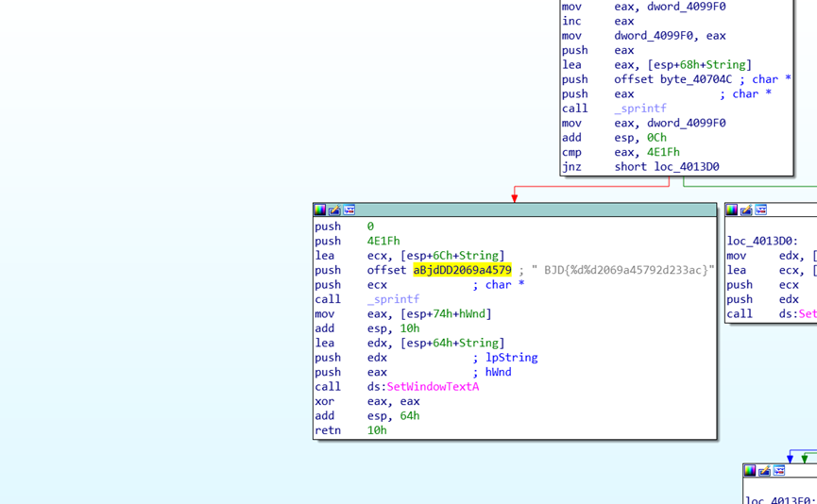Click the " BJD{%d%d2069a45792d233ac}" string comment
This screenshot has height=504, width=817.
click(622, 270)
